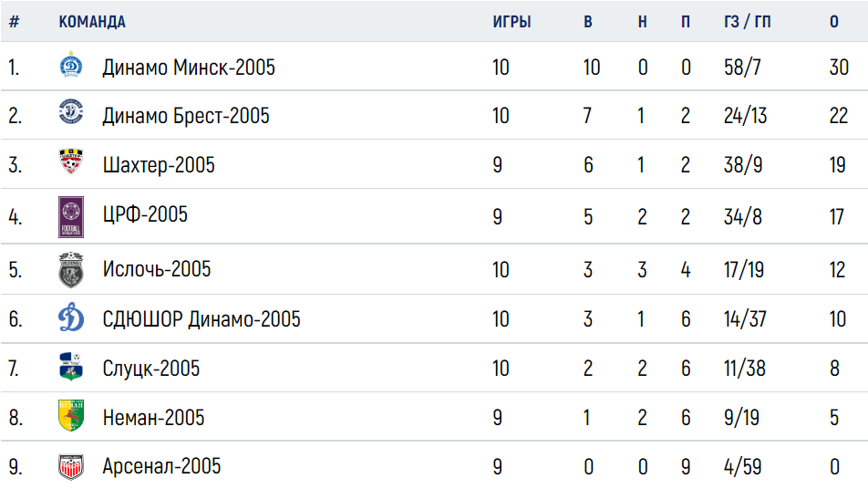Click the СДЮШОР Динамо-2005 blue D logo
This screenshot has height=489, width=868.
[x=71, y=317]
